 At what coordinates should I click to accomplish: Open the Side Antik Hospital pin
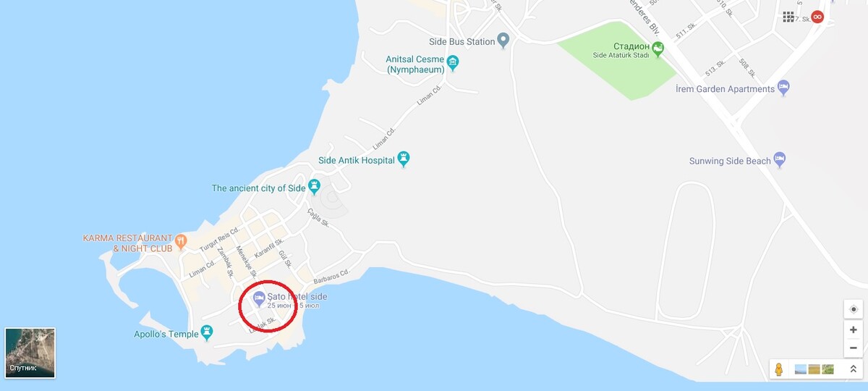pyautogui.click(x=404, y=159)
